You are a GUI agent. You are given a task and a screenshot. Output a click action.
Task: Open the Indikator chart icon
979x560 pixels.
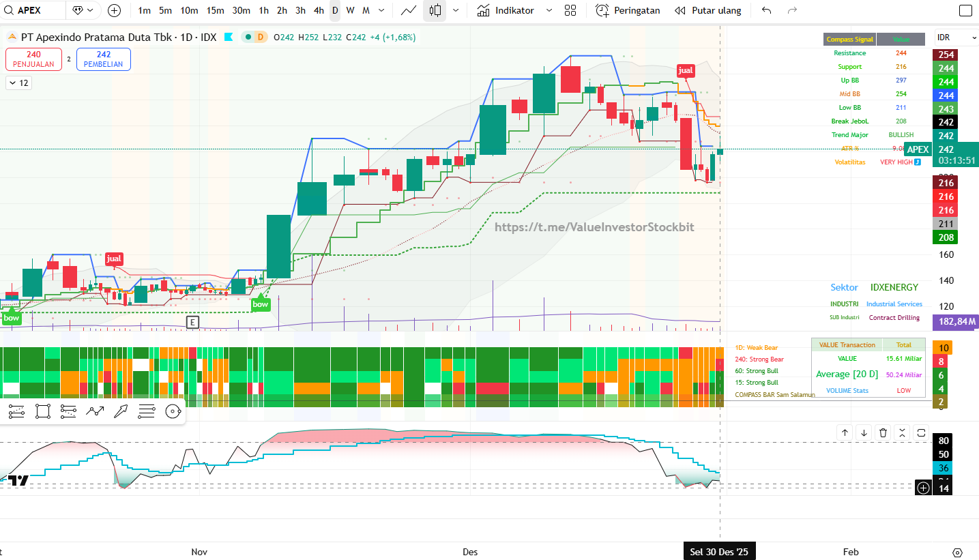(x=483, y=10)
